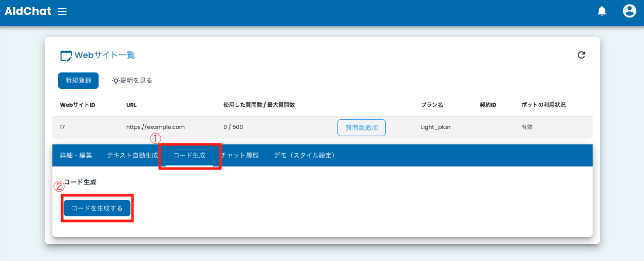Open the hamburger menu beside AIdChat

tap(62, 11)
